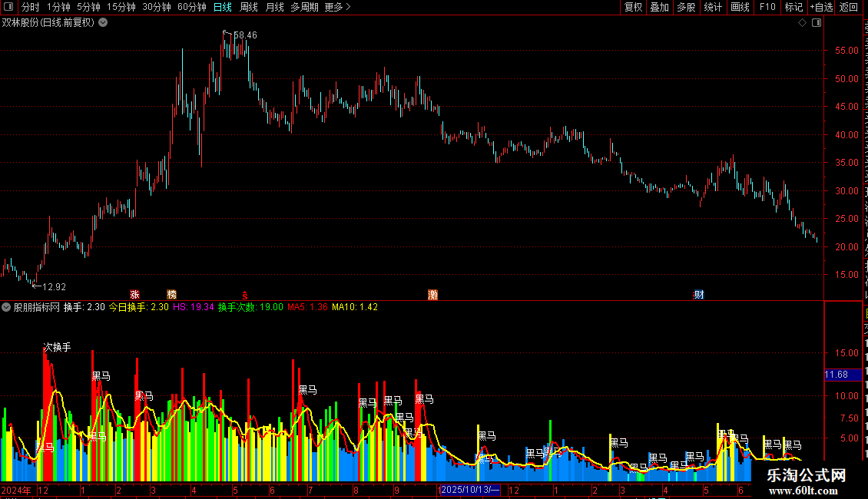The image size is (868, 499).
Task: Click the 激 event marker on timeline
Action: pos(433,295)
